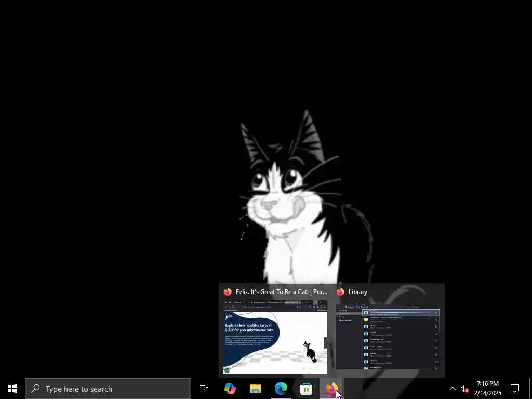Screen dimensions: 532x399
Task: Click the Firefox icon beside the Felix title
Action: [x=228, y=292]
